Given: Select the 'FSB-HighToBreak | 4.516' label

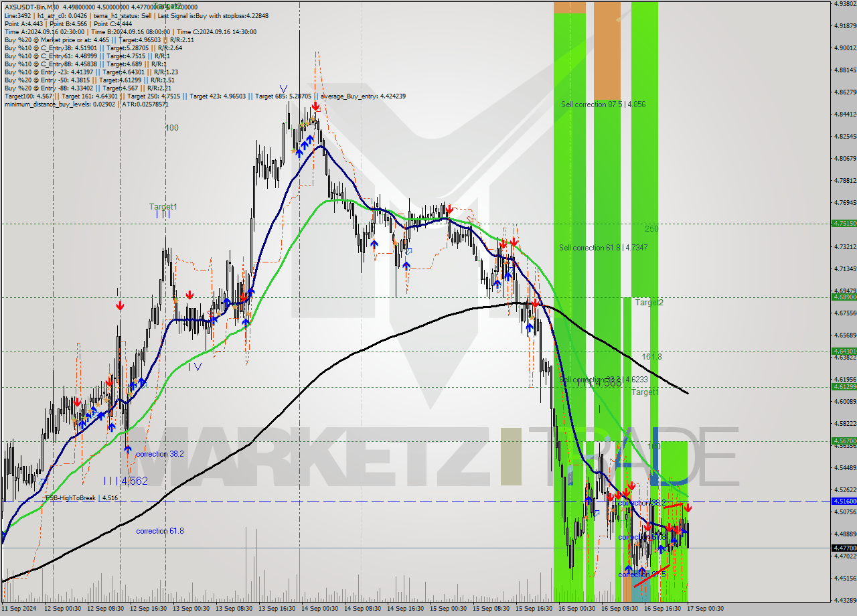Looking at the screenshot, I should pos(82,498).
